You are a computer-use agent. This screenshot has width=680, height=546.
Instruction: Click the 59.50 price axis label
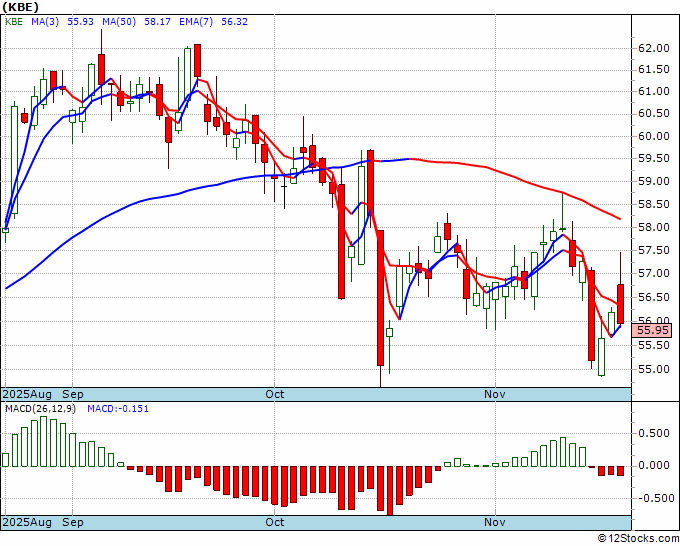[654, 159]
